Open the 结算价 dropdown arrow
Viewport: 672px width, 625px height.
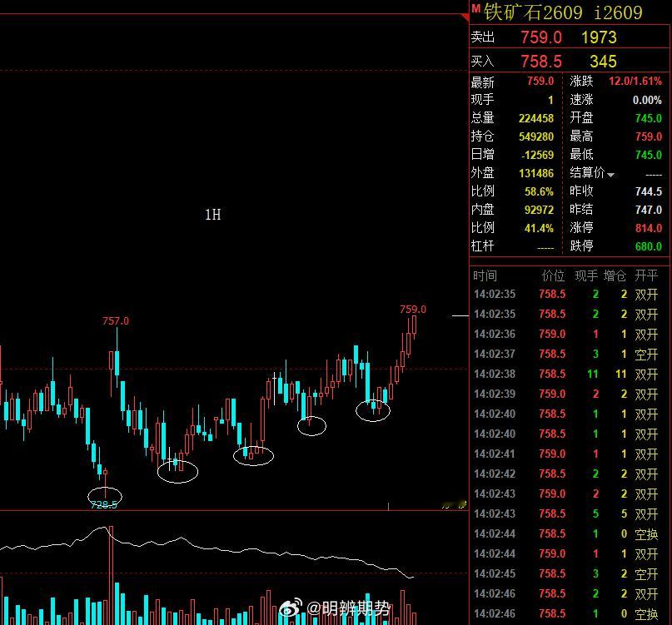pos(610,175)
